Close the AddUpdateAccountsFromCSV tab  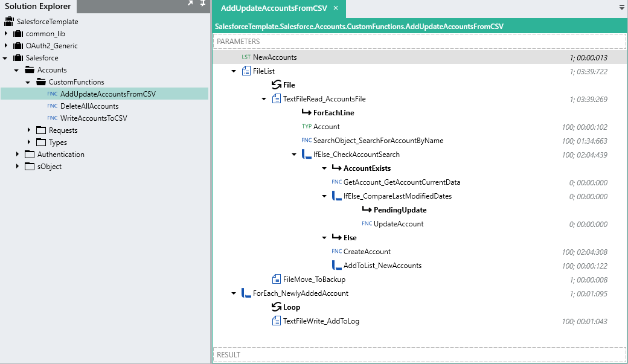click(336, 8)
